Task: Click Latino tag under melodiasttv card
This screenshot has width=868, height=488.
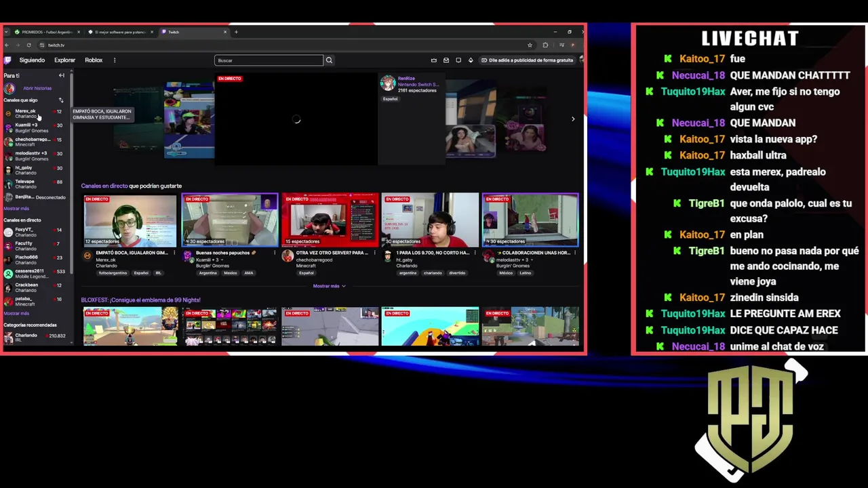Action: (526, 273)
